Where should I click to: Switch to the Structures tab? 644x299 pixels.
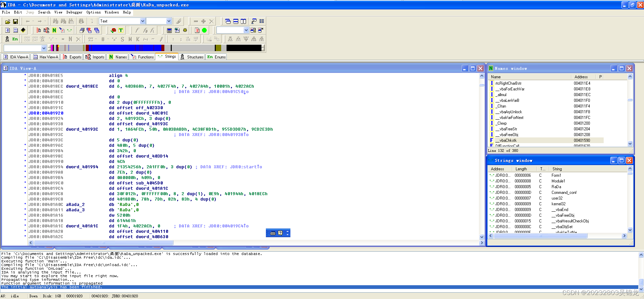(x=192, y=57)
